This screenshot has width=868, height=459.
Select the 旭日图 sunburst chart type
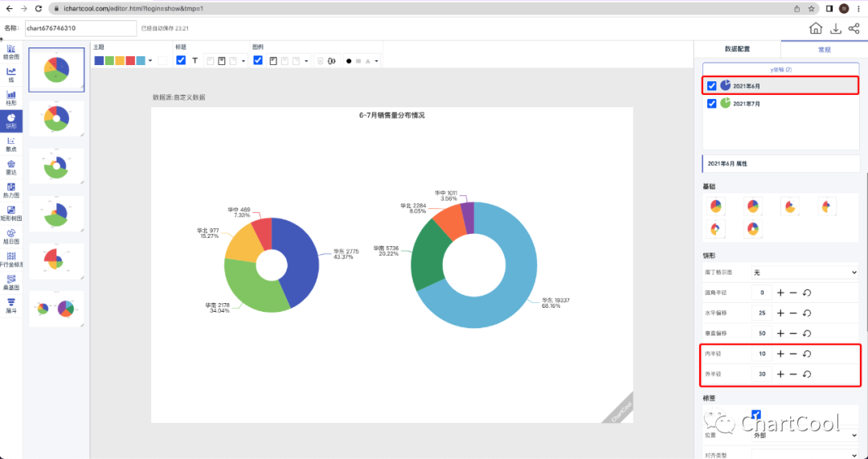(x=11, y=237)
